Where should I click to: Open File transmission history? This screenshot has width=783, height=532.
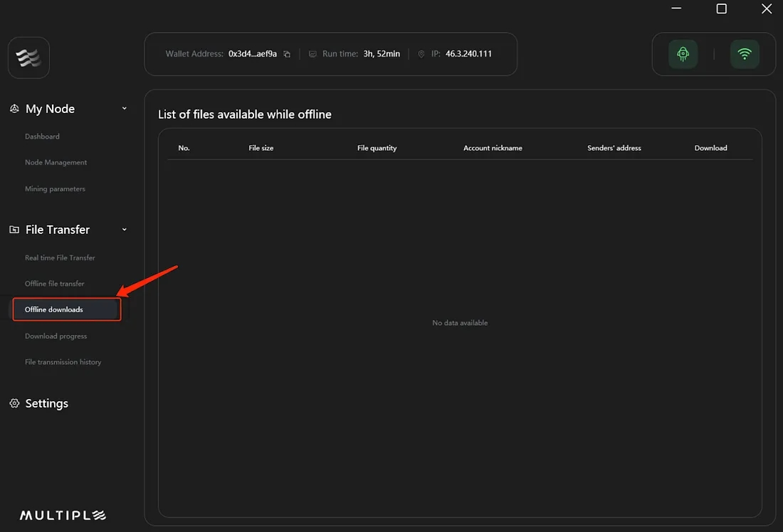(x=63, y=363)
